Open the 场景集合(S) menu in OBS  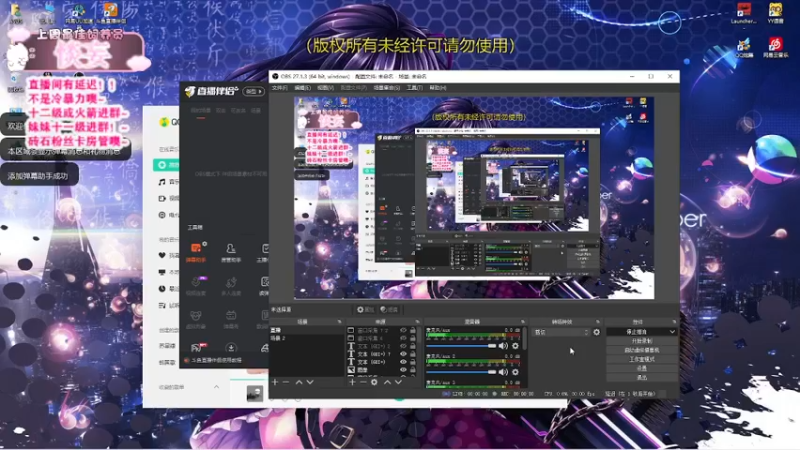386,88
